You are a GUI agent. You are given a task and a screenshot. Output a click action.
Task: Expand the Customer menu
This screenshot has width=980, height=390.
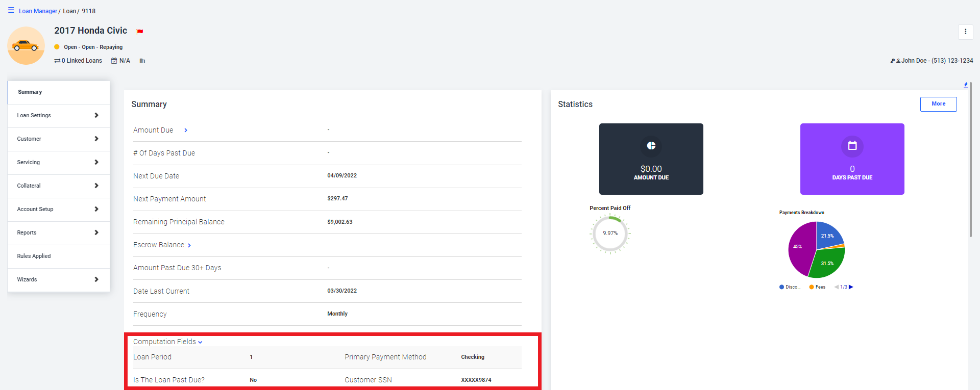point(59,139)
